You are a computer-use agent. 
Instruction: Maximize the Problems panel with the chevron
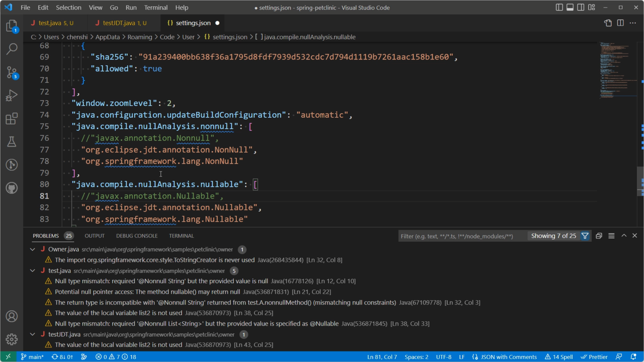point(624,236)
